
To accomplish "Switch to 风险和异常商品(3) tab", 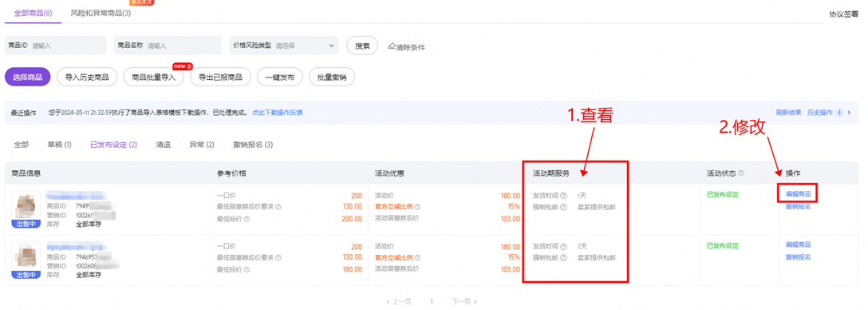I will pyautogui.click(x=101, y=13).
